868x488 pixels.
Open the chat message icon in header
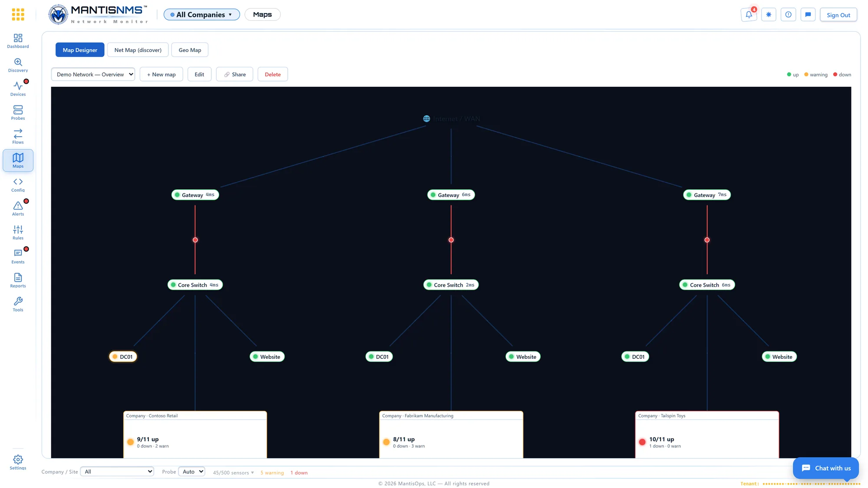808,14
